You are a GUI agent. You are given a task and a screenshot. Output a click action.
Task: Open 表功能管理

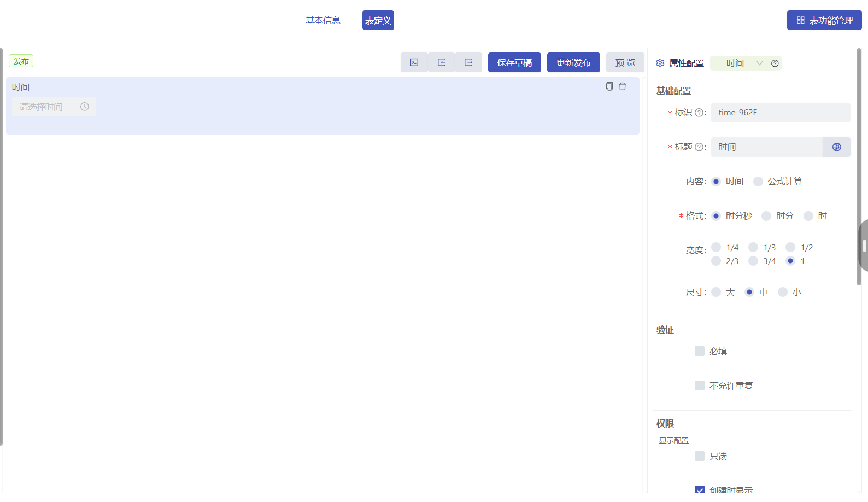(824, 20)
